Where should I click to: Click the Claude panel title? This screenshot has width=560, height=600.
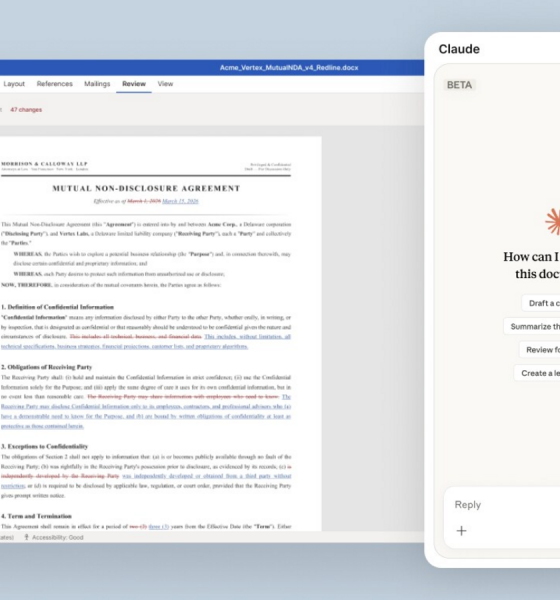click(x=459, y=49)
